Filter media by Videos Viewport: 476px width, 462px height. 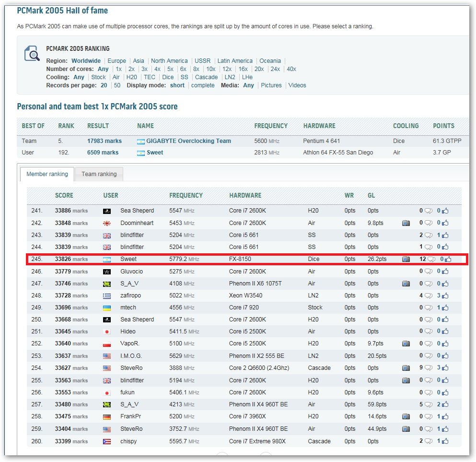click(297, 85)
